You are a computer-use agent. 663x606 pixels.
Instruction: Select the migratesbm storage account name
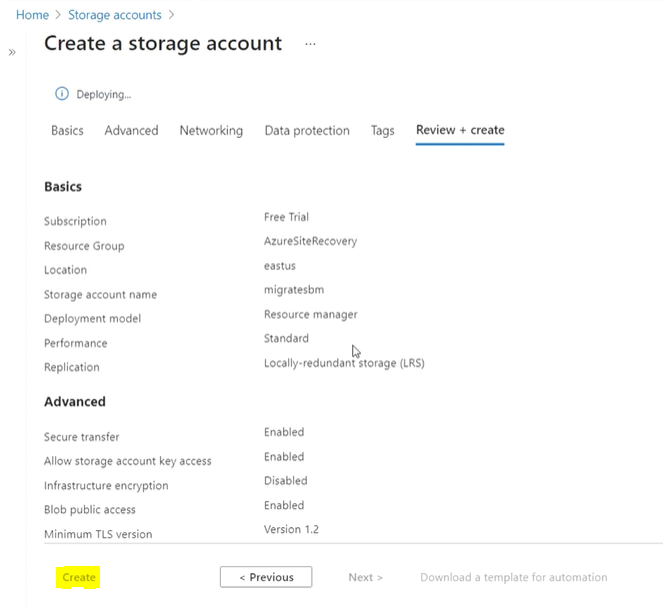click(x=294, y=290)
